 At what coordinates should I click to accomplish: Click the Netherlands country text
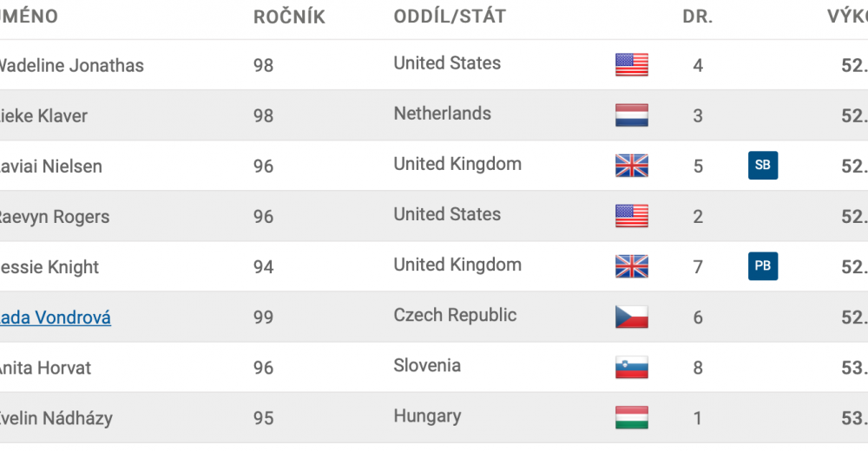point(443,114)
